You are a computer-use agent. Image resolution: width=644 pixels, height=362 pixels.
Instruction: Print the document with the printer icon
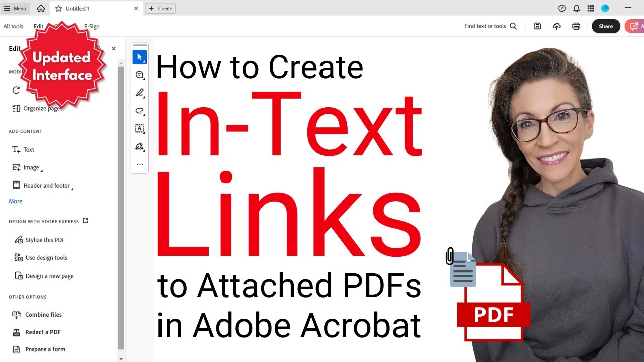pyautogui.click(x=576, y=26)
